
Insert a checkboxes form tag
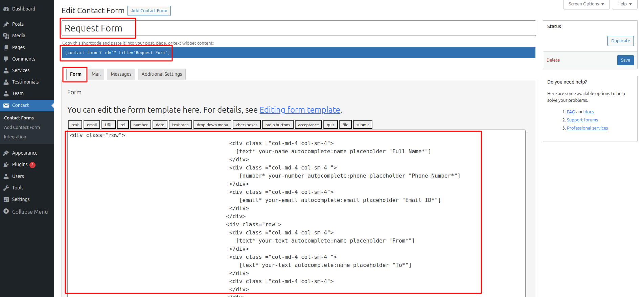point(247,125)
